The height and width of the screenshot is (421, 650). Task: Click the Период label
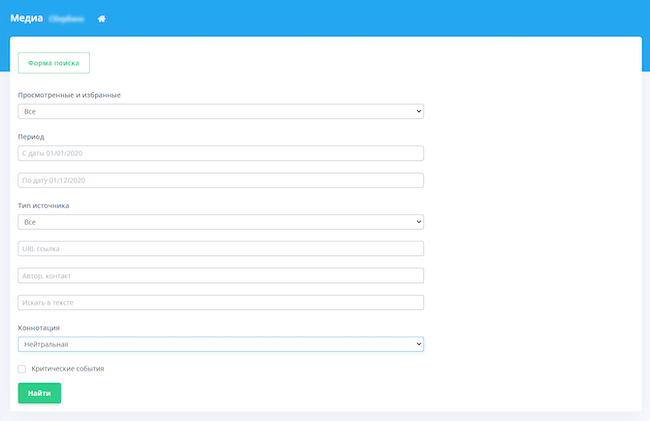tap(31, 137)
